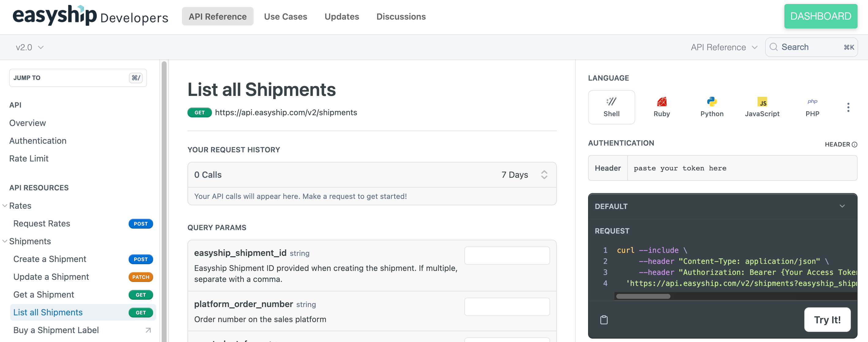Open the Use Cases tab
Viewport: 868px width, 342px height.
(285, 16)
